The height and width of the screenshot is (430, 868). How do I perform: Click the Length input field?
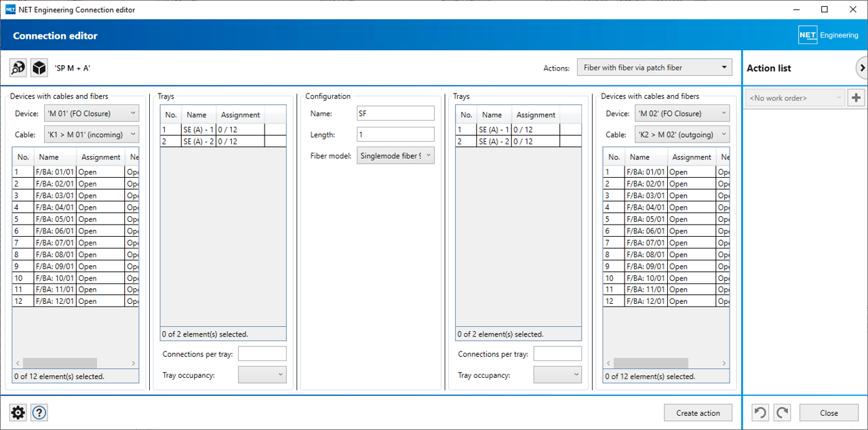pos(395,134)
